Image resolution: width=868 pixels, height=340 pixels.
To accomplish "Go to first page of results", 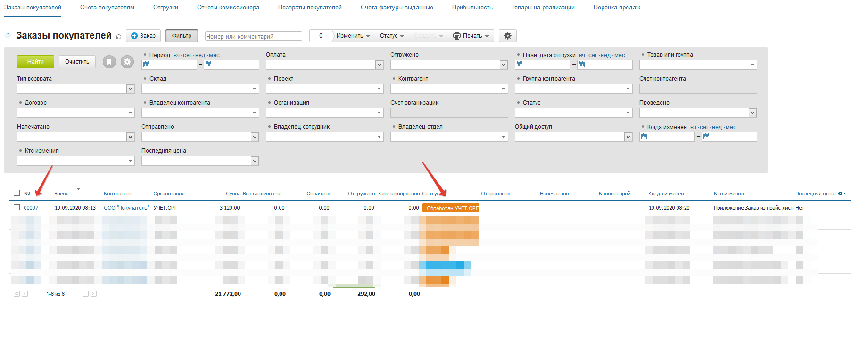I will coord(17,294).
